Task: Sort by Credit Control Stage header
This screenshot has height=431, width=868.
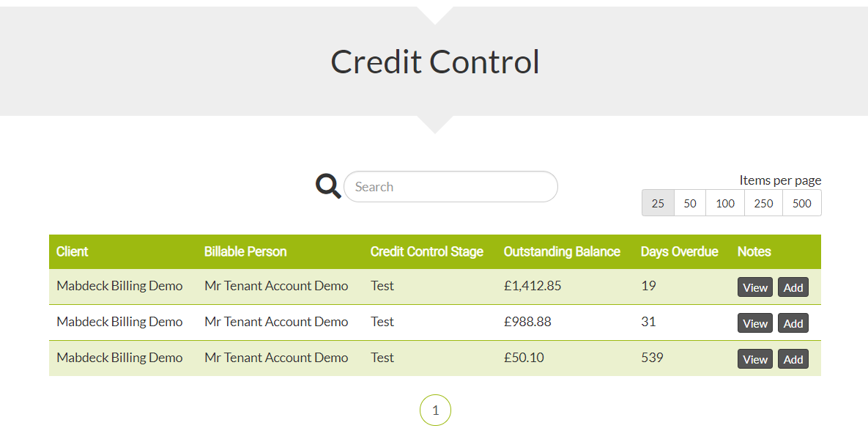Action: coord(427,251)
